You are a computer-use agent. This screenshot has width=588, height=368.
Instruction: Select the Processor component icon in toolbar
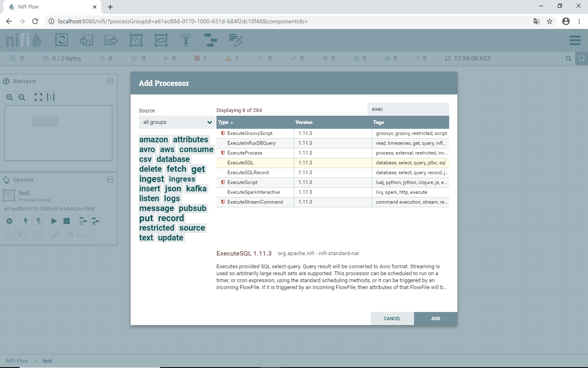point(62,40)
